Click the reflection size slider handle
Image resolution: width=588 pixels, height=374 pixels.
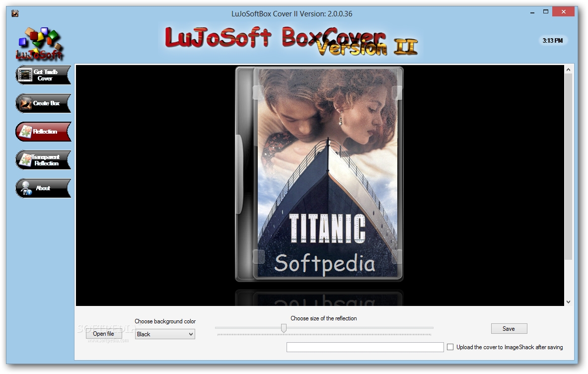284,328
